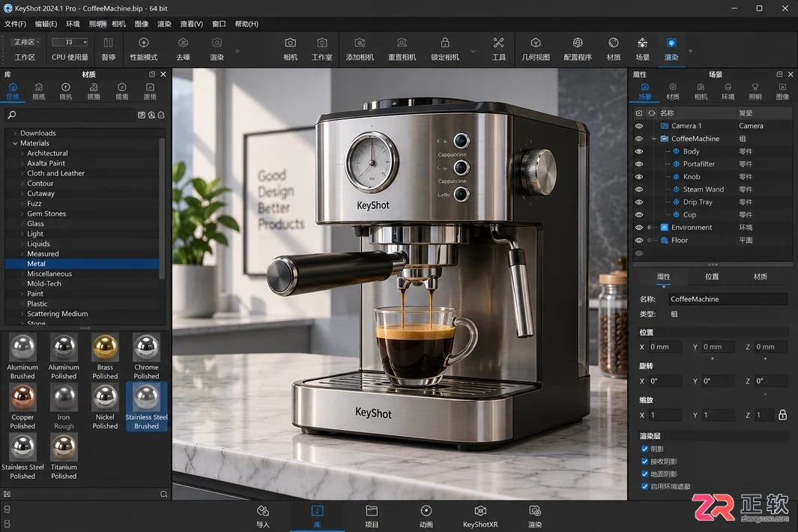Click the CoffeeMachine name input field
Viewport: 798px width, 532px height.
[728, 300]
